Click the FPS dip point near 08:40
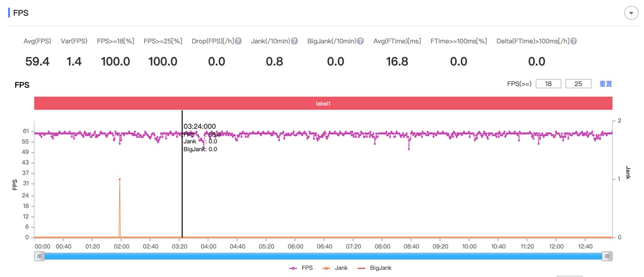 409,149
